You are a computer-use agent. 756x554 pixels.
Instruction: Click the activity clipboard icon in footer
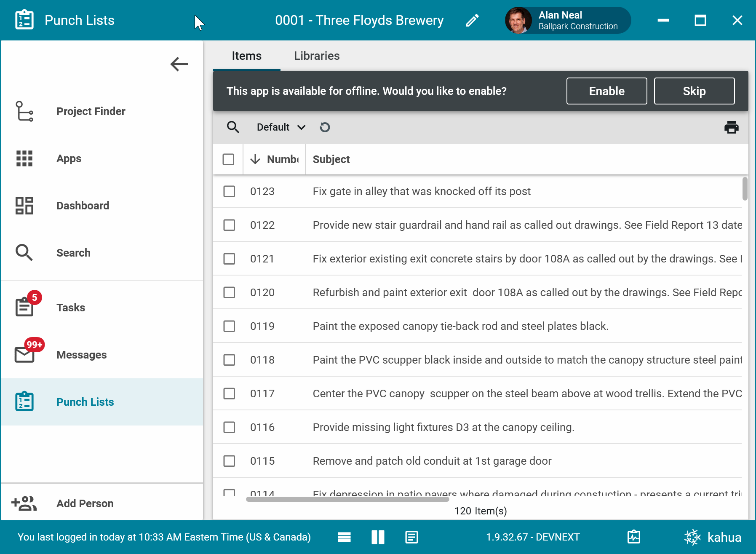coord(634,537)
